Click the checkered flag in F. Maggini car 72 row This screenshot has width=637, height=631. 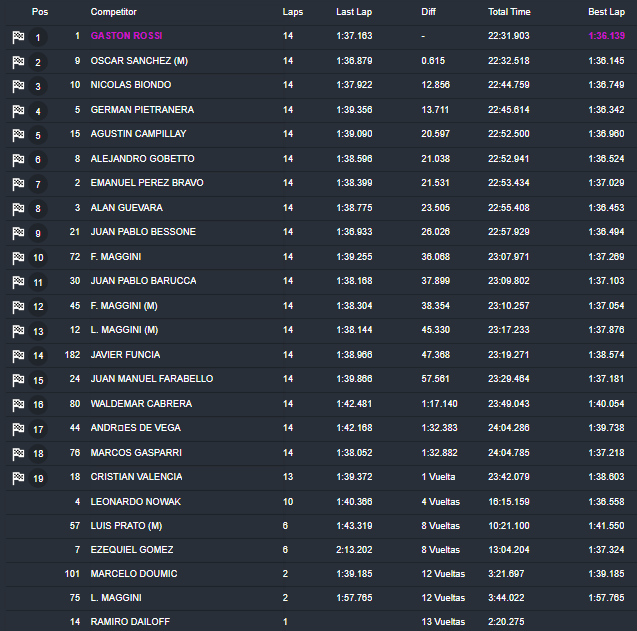[x=18, y=258]
